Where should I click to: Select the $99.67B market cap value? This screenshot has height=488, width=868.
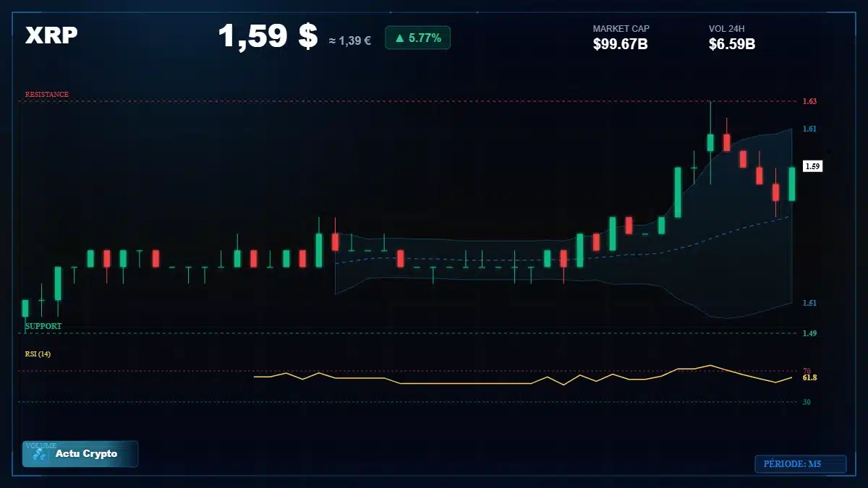(x=620, y=44)
